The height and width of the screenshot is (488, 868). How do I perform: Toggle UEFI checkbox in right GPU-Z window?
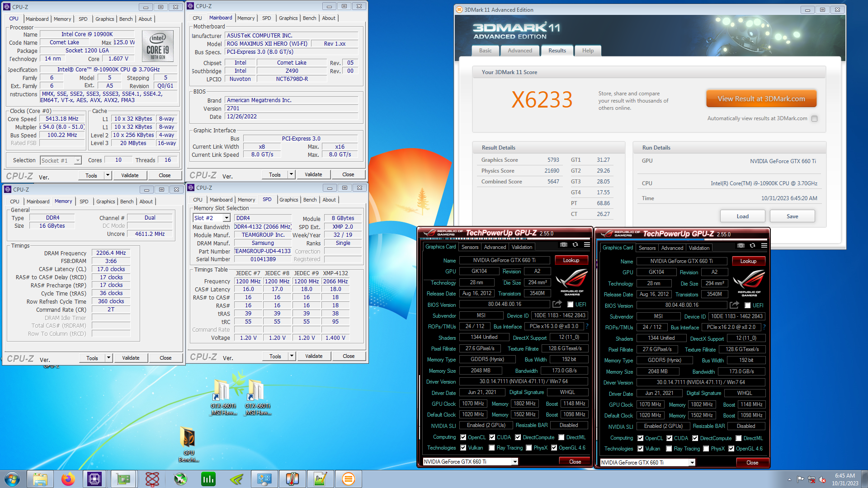pyautogui.click(x=747, y=305)
